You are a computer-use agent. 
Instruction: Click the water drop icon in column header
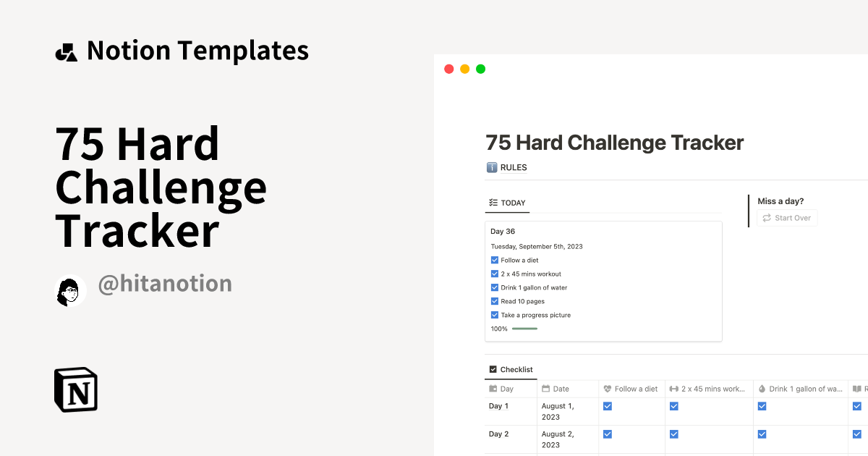[x=762, y=389]
